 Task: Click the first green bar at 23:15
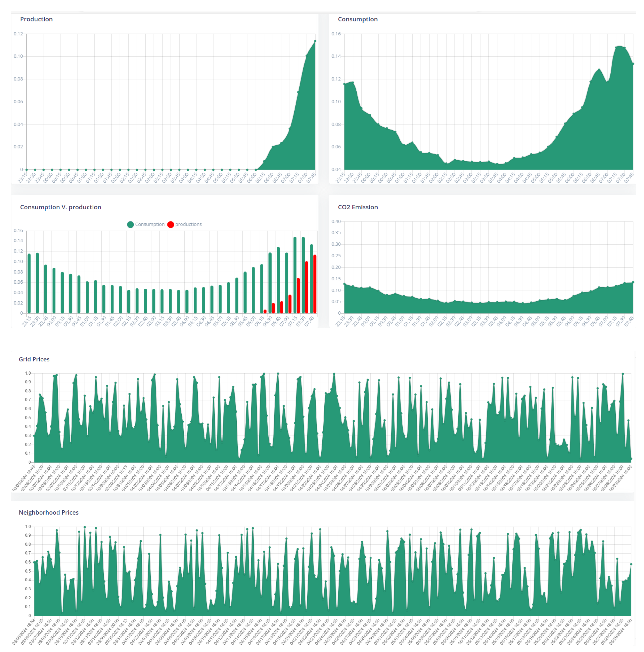29,283
